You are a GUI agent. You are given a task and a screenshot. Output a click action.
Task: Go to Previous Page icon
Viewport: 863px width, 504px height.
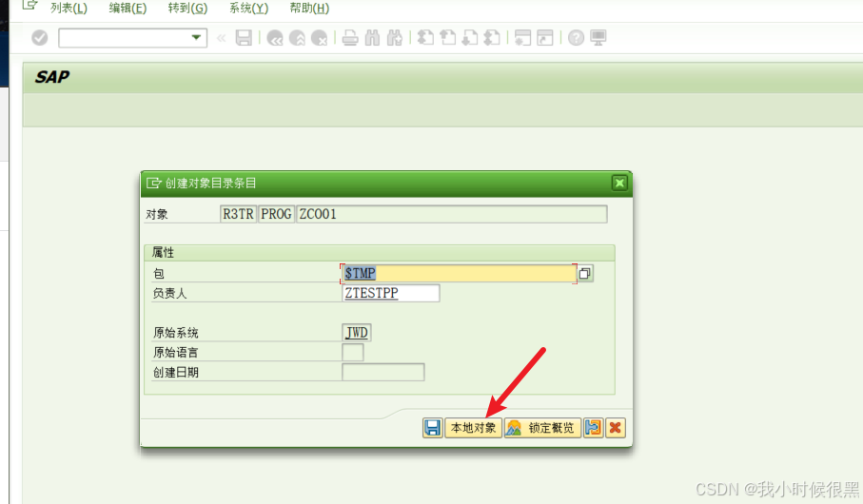point(447,37)
